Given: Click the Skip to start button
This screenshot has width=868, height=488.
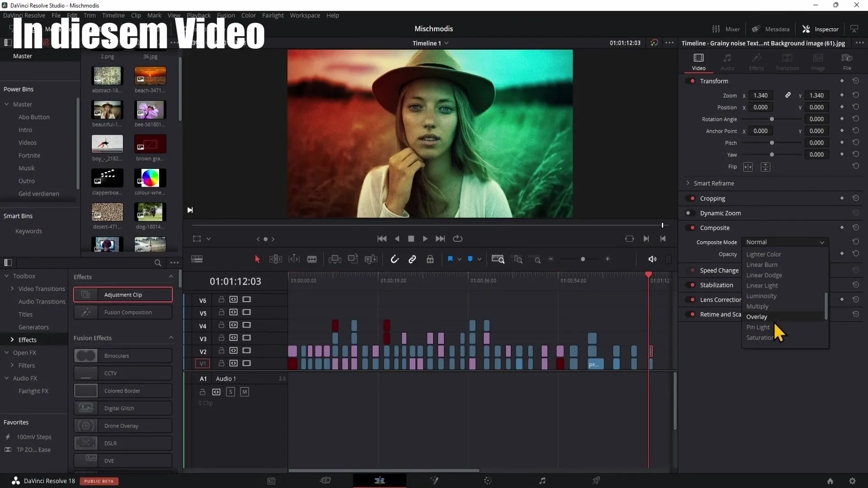Looking at the screenshot, I should 382,238.
